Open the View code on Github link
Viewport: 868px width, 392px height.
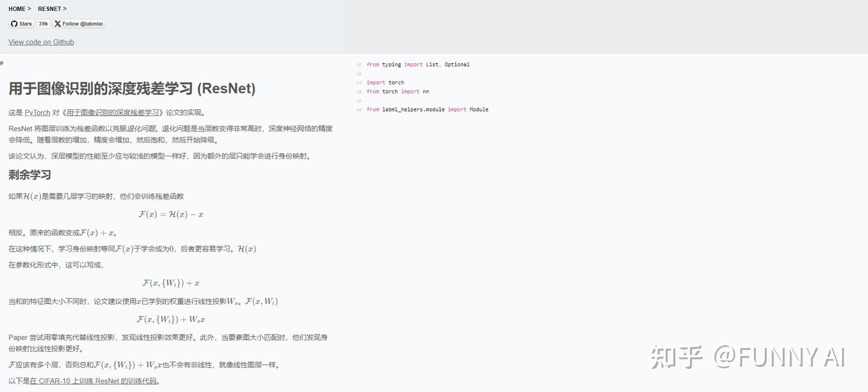click(x=41, y=42)
